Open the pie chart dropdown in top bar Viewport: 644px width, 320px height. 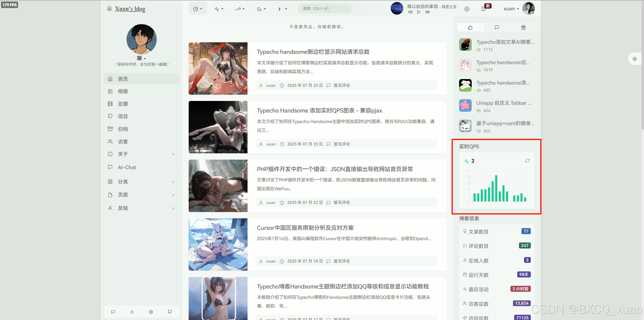pyautogui.click(x=198, y=9)
